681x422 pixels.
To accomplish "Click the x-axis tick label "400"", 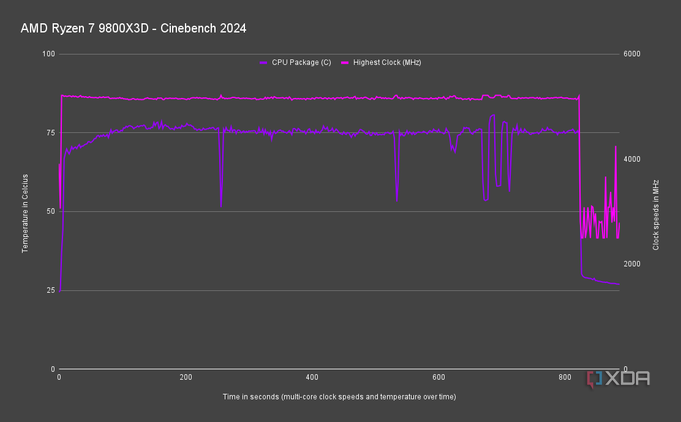I will point(312,378).
